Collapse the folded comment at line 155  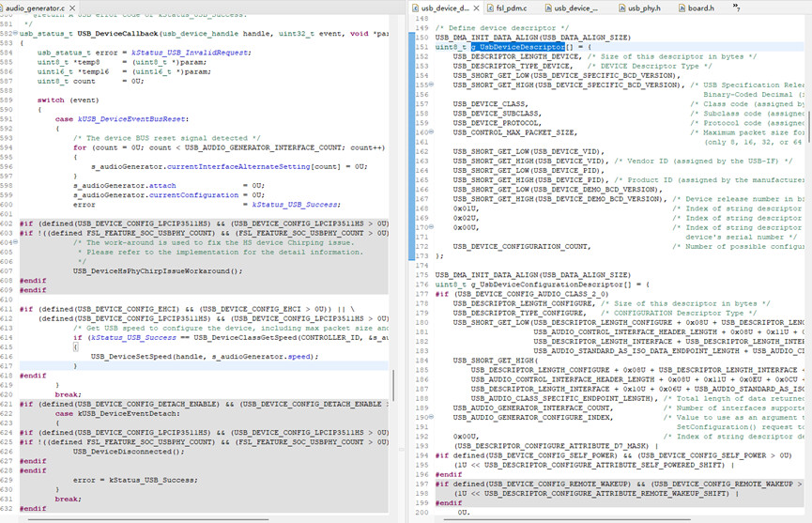tap(431, 85)
